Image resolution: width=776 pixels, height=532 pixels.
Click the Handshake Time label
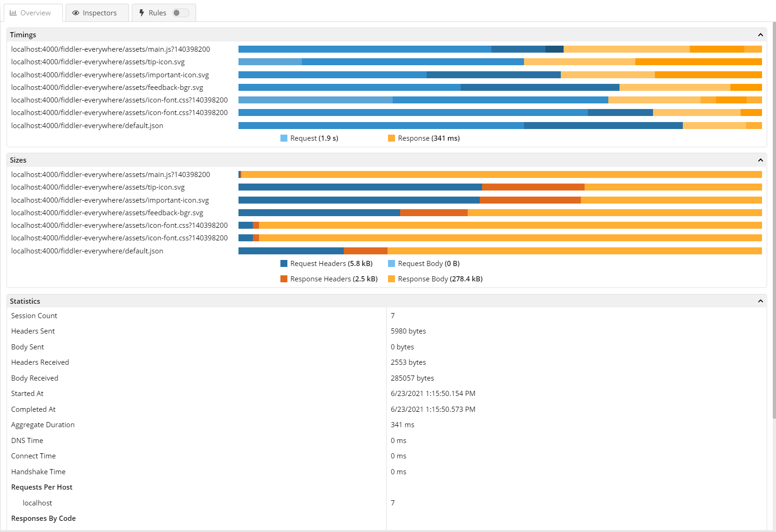tap(38, 472)
